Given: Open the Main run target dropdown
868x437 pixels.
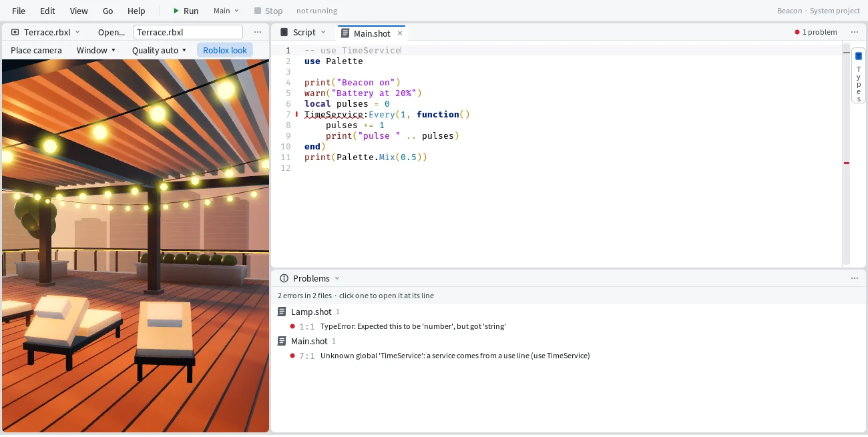Looking at the screenshot, I should click(226, 11).
